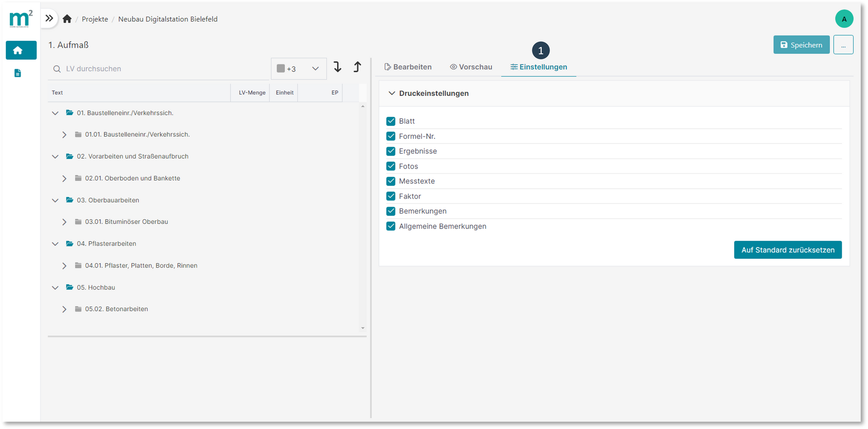Open Projekte breadcrumb link
This screenshot has height=429, width=868.
tap(95, 19)
